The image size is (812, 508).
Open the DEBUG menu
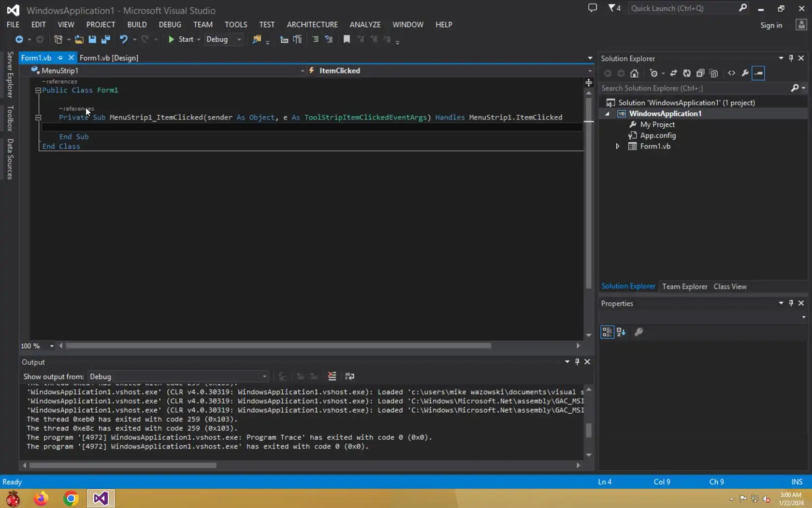(x=170, y=25)
